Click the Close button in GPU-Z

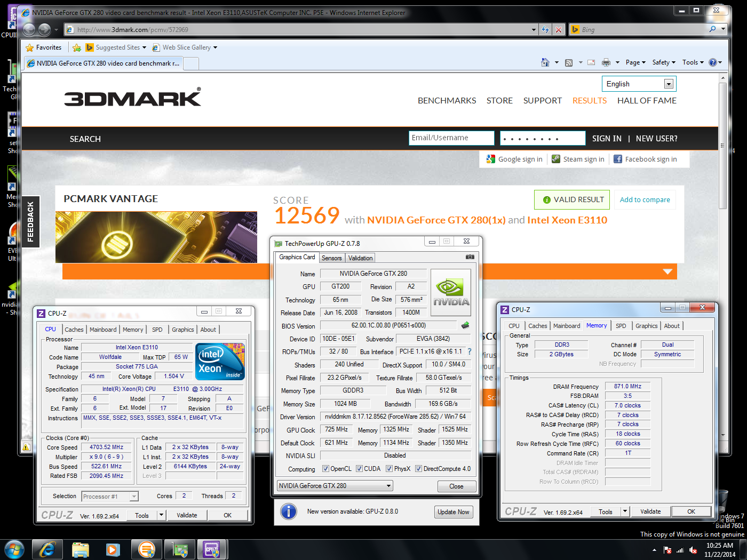(x=456, y=486)
